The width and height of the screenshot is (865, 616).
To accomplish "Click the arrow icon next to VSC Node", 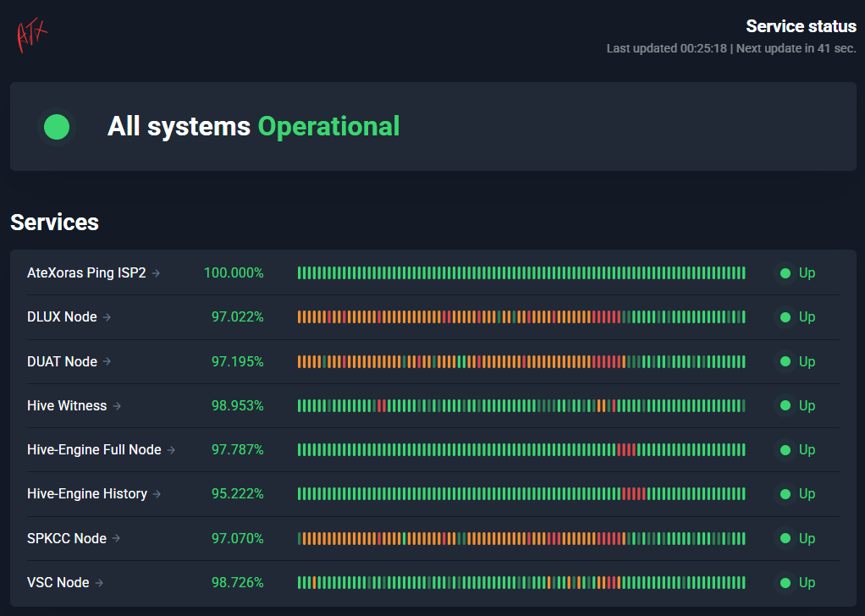I will tap(99, 583).
